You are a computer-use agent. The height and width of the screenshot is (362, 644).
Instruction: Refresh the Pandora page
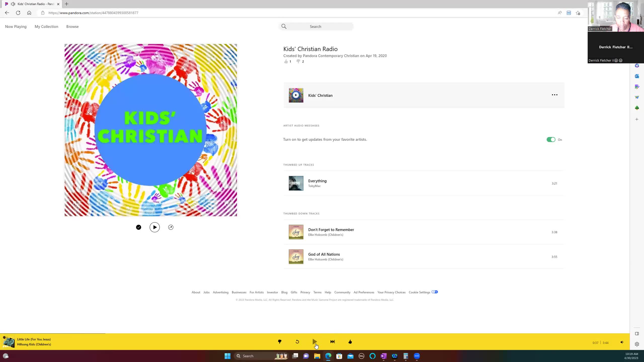coord(18,13)
